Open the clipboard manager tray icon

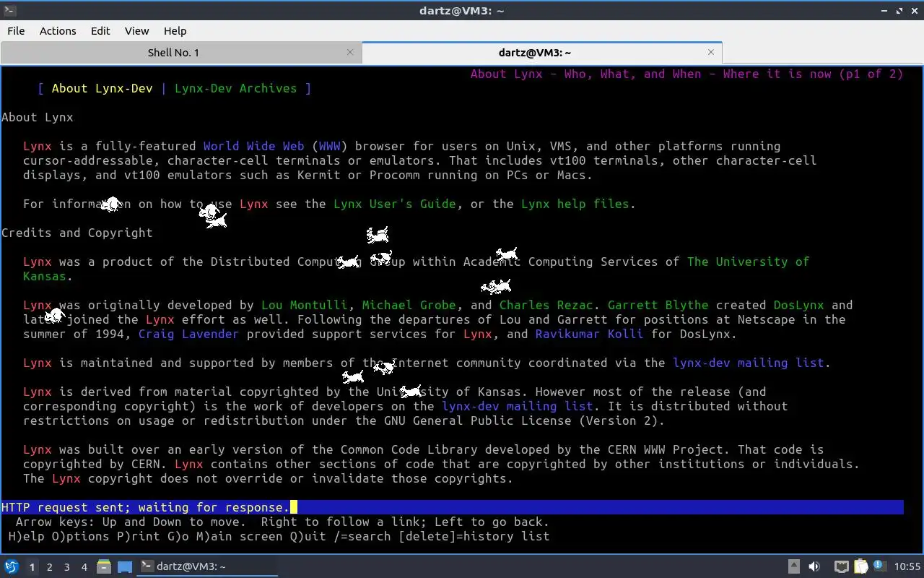point(860,567)
